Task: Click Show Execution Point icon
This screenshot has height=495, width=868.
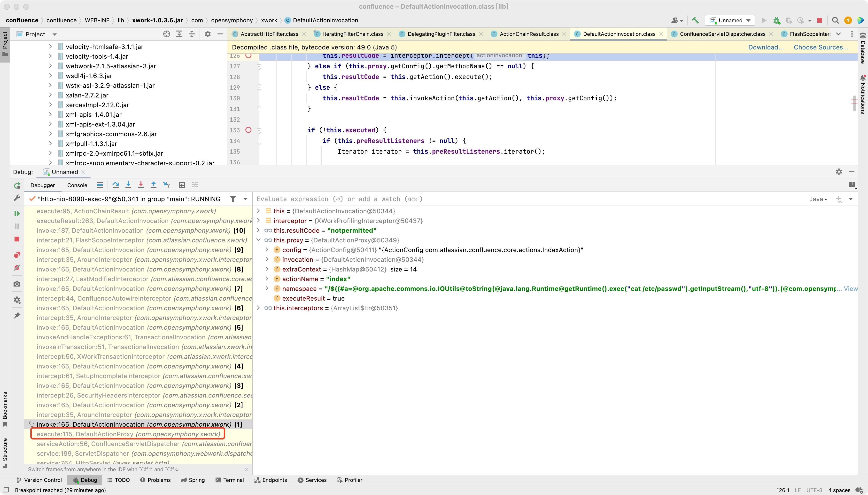Action: pos(100,185)
